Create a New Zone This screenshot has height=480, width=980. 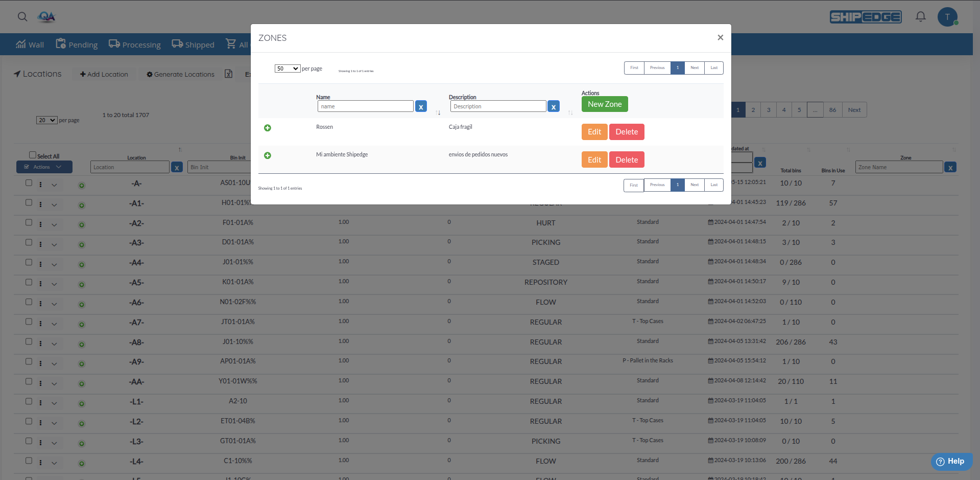click(x=605, y=104)
